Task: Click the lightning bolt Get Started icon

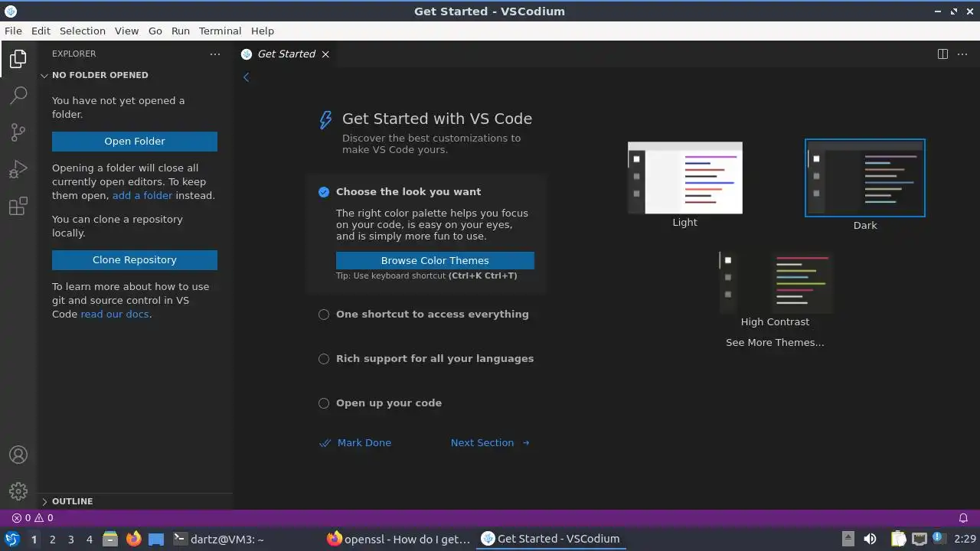Action: [325, 120]
